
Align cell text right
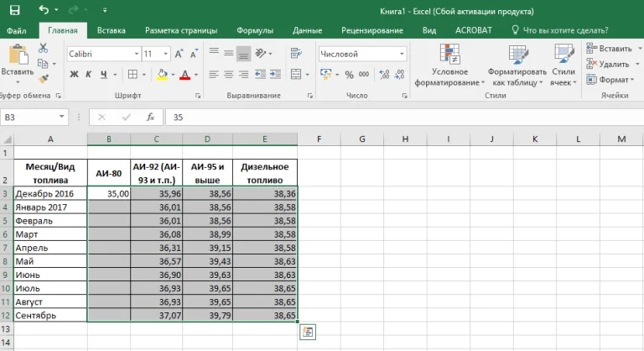coord(243,75)
